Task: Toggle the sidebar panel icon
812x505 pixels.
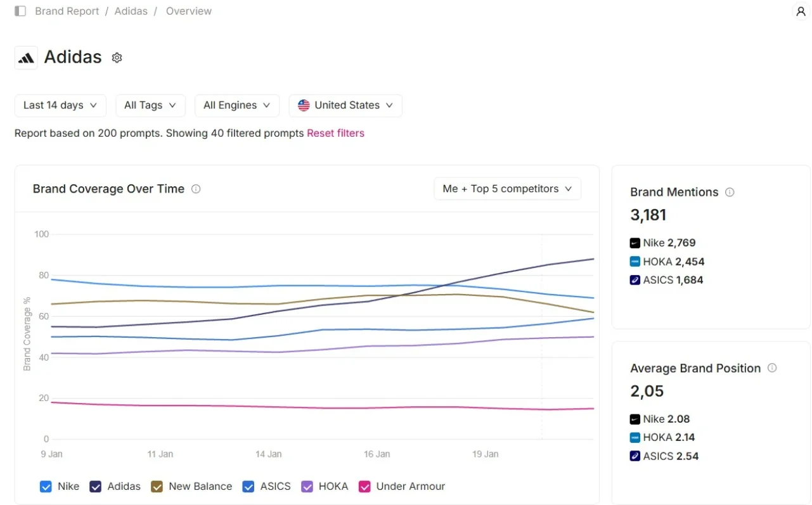Action: [x=20, y=11]
